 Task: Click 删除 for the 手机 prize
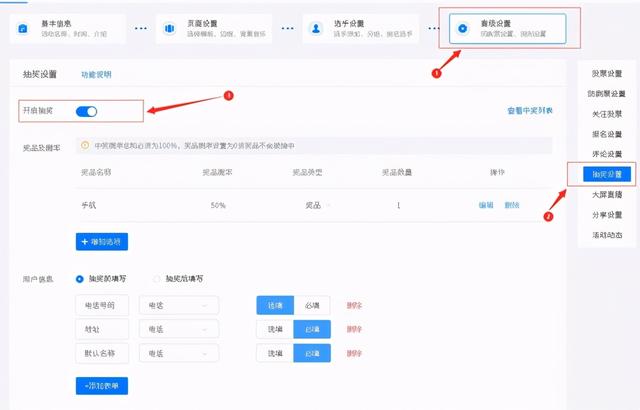[512, 205]
